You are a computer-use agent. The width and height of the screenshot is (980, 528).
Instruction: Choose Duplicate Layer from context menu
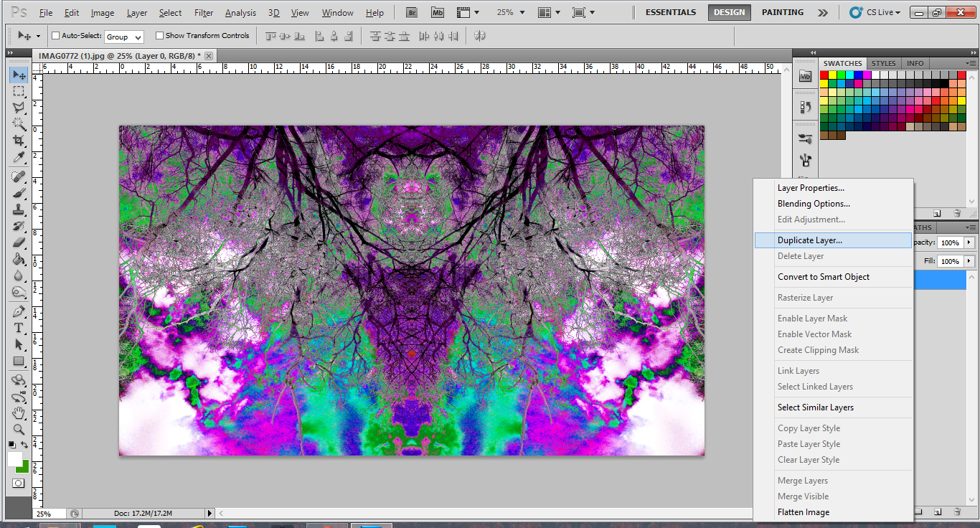click(x=832, y=240)
